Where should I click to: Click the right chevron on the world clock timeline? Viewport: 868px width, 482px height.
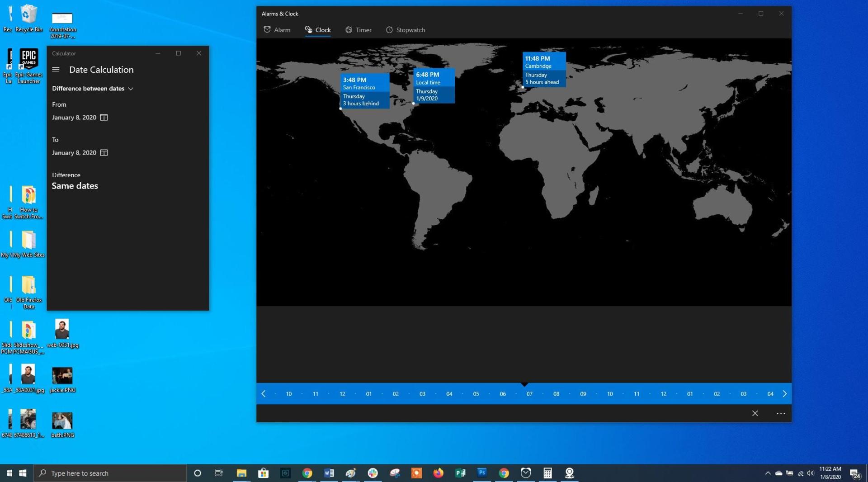785,394
